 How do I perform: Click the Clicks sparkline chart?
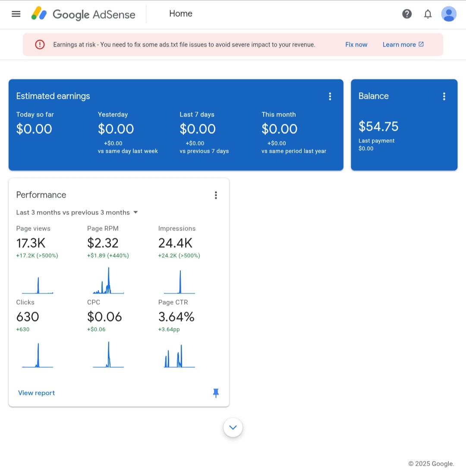[x=38, y=355]
